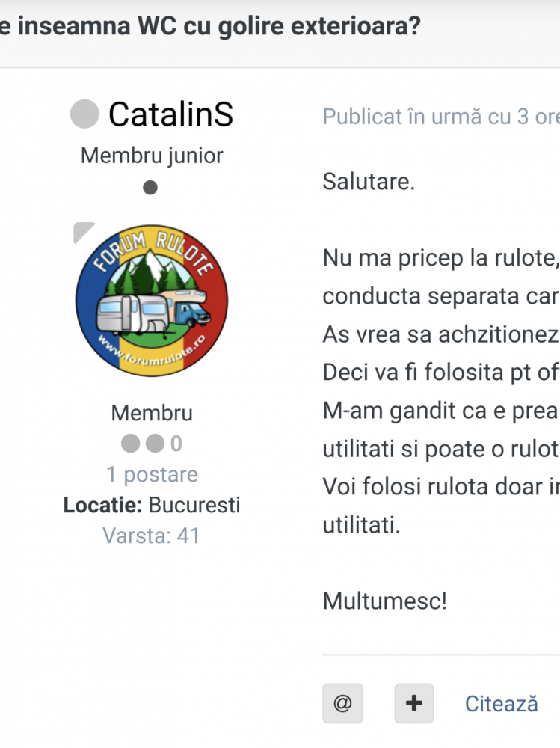Open the '1 postare' post count
Viewport: 560px width, 748px height.
pyautogui.click(x=152, y=475)
